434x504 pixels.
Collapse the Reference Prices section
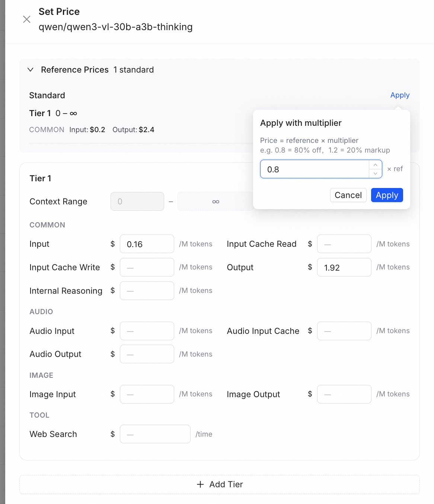pos(31,70)
